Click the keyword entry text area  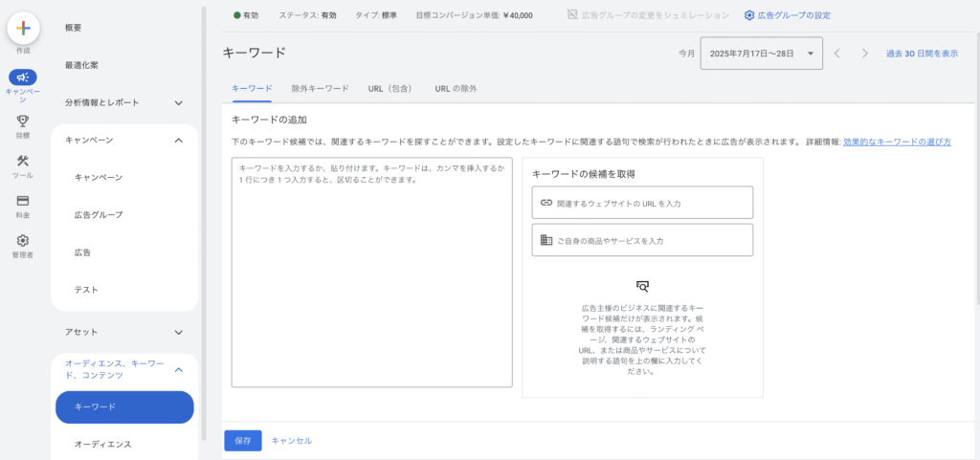372,273
